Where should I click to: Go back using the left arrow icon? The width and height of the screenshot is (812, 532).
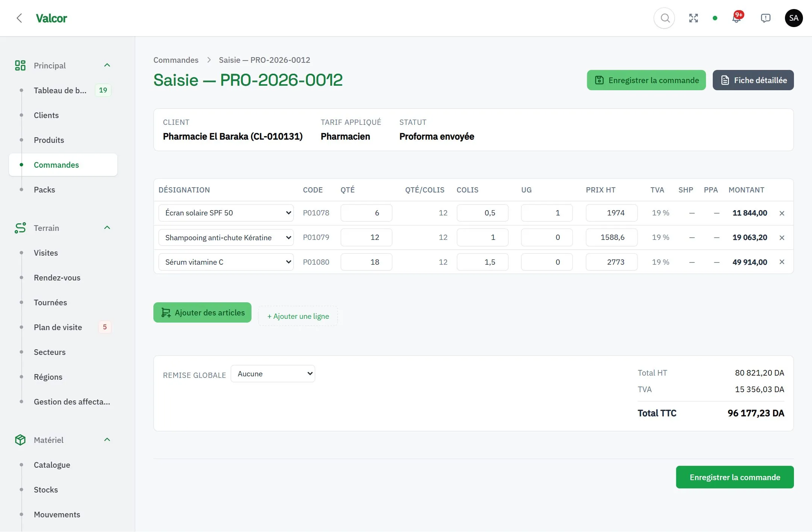[20, 18]
